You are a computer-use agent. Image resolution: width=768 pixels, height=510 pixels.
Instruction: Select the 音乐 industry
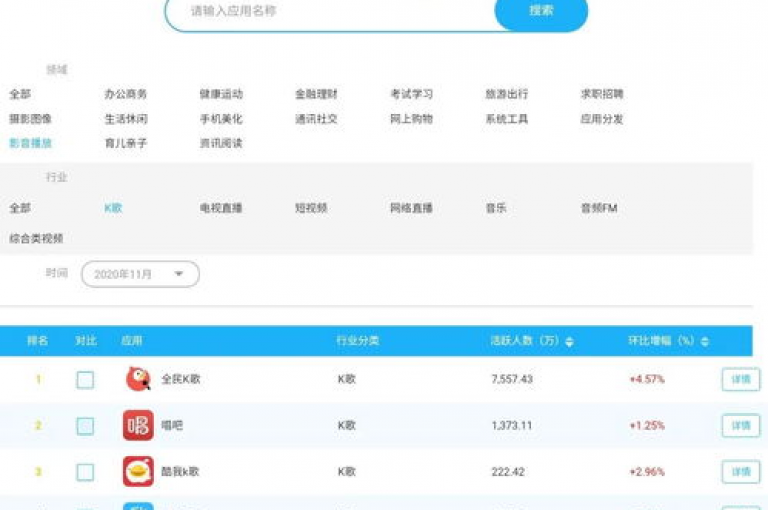[x=496, y=208]
